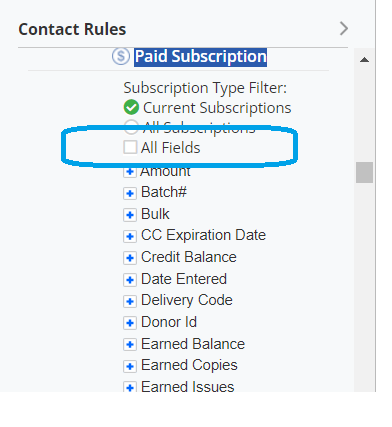Click the plus icon next to Bulk
Screen dimensions: 392x427
(130, 215)
